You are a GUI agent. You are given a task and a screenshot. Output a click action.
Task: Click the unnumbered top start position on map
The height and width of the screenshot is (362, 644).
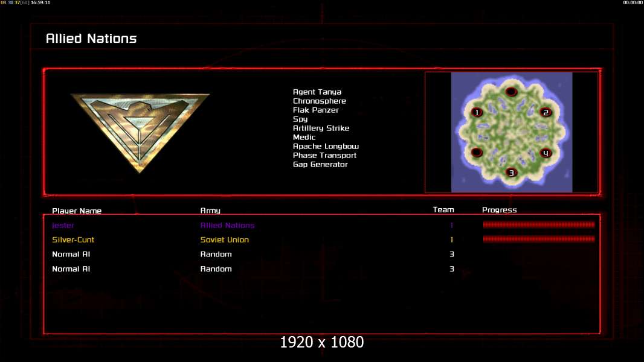click(x=511, y=92)
